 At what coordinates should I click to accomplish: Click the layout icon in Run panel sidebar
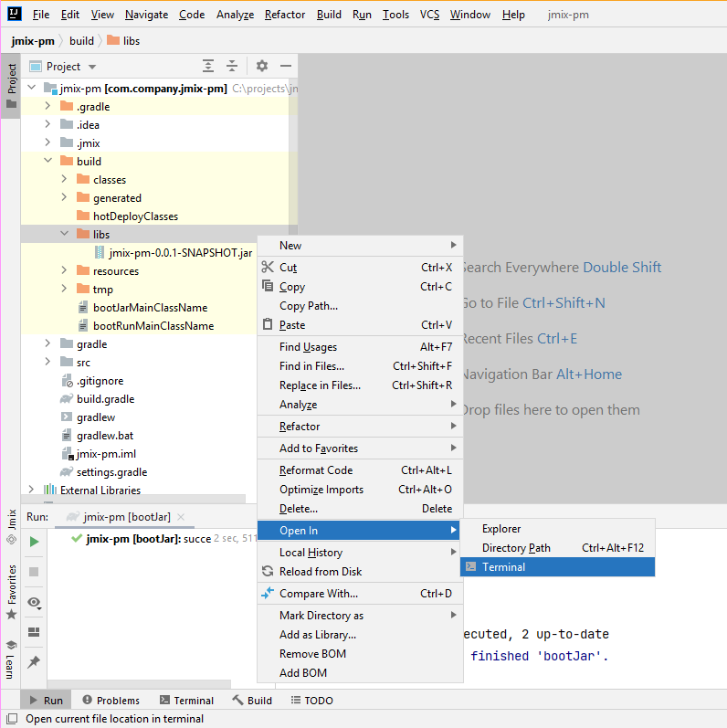pos(34,632)
